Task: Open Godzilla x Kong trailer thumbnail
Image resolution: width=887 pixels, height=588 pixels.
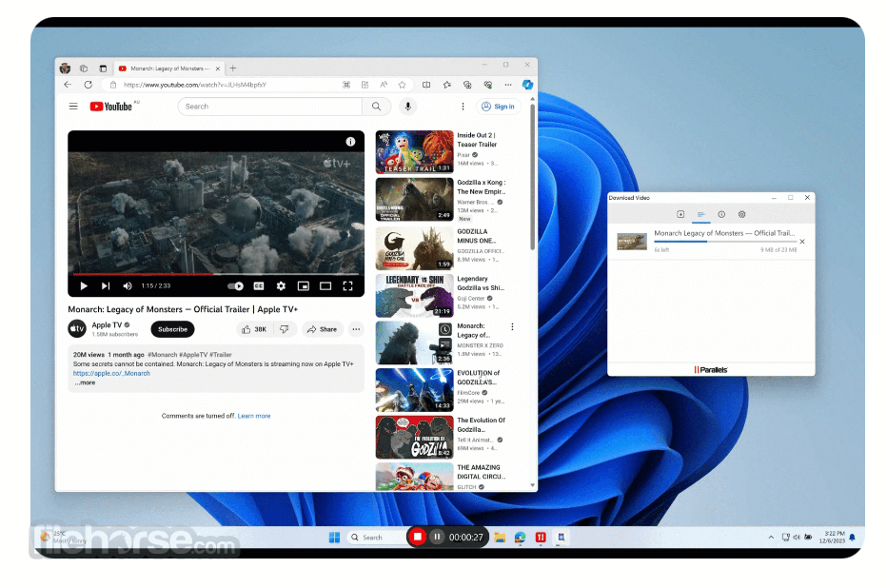Action: coord(415,200)
